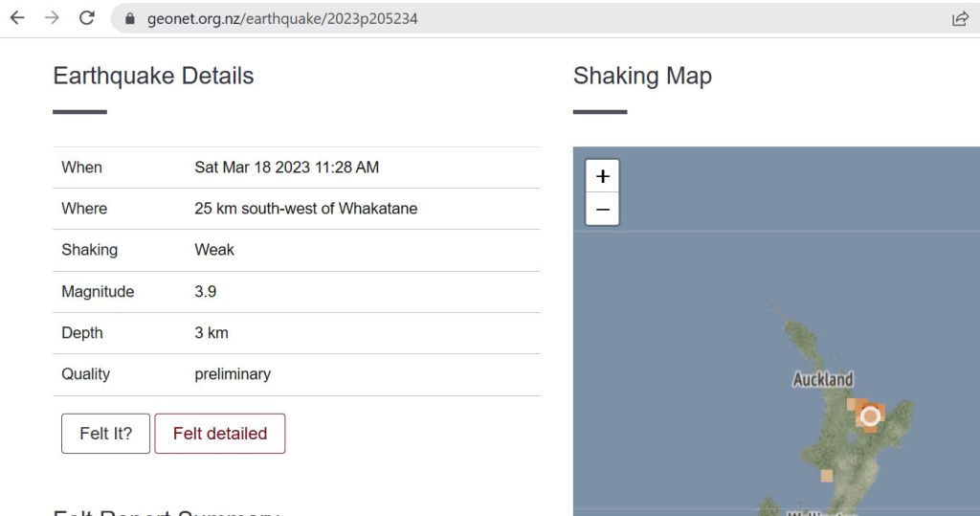This screenshot has height=516, width=980.
Task: Go back to the previous page
Action: (x=17, y=18)
